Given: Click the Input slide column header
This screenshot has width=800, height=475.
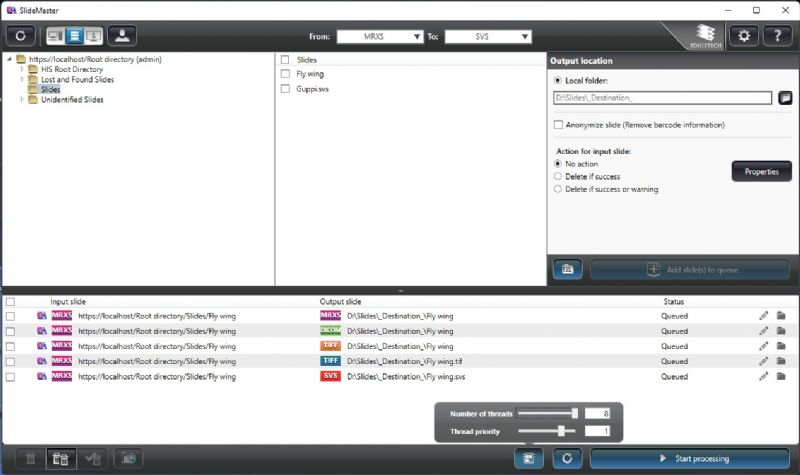Looking at the screenshot, I should click(68, 302).
